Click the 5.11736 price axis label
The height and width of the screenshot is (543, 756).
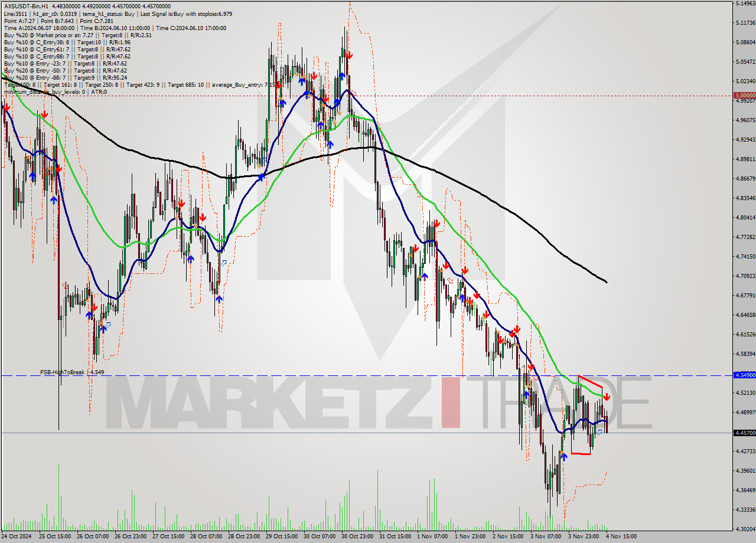745,23
